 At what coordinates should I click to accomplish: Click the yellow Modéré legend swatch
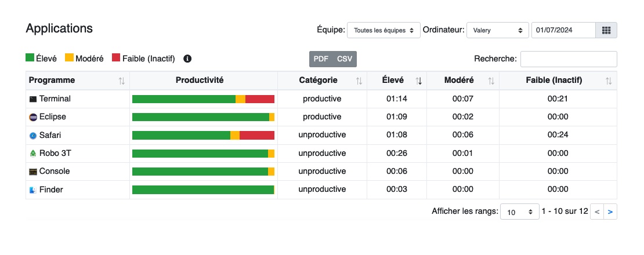coord(70,58)
